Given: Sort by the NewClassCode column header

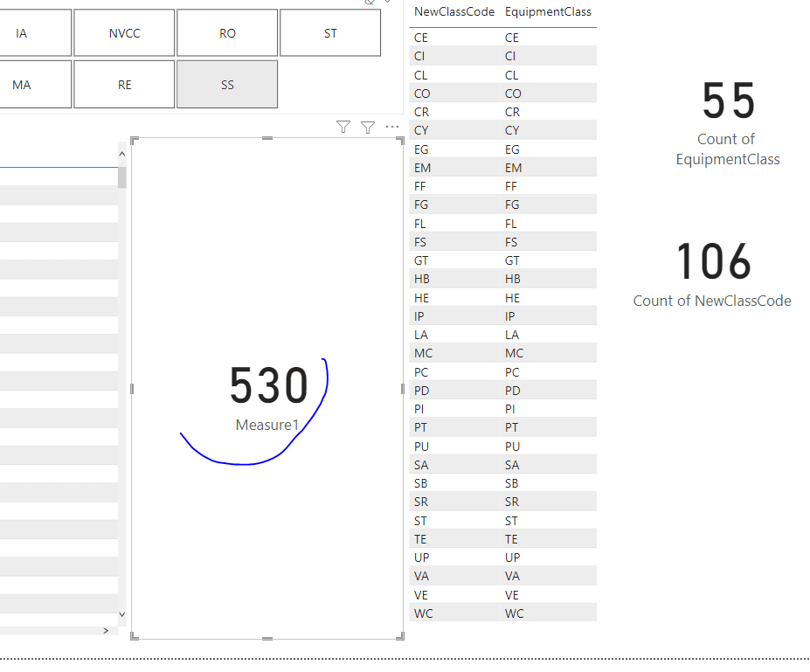Looking at the screenshot, I should (454, 12).
